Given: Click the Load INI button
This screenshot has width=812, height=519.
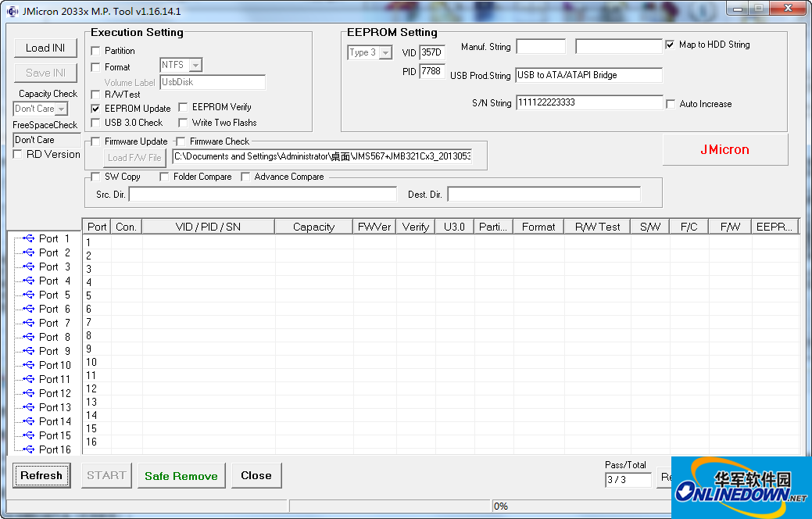Looking at the screenshot, I should [x=45, y=48].
